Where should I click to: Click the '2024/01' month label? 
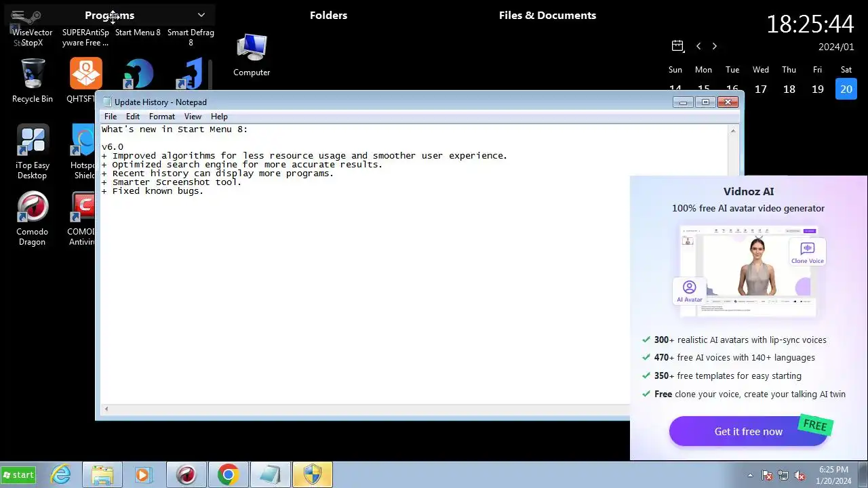(836, 47)
